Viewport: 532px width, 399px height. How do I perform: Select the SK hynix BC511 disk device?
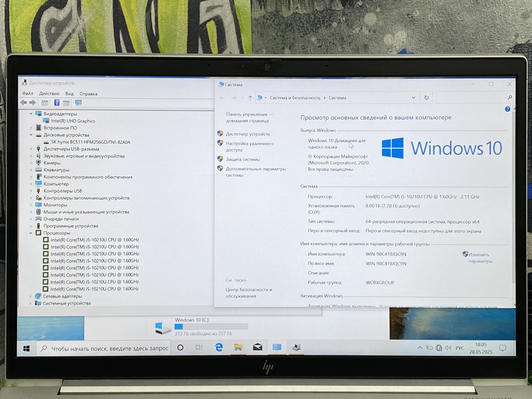click(91, 142)
